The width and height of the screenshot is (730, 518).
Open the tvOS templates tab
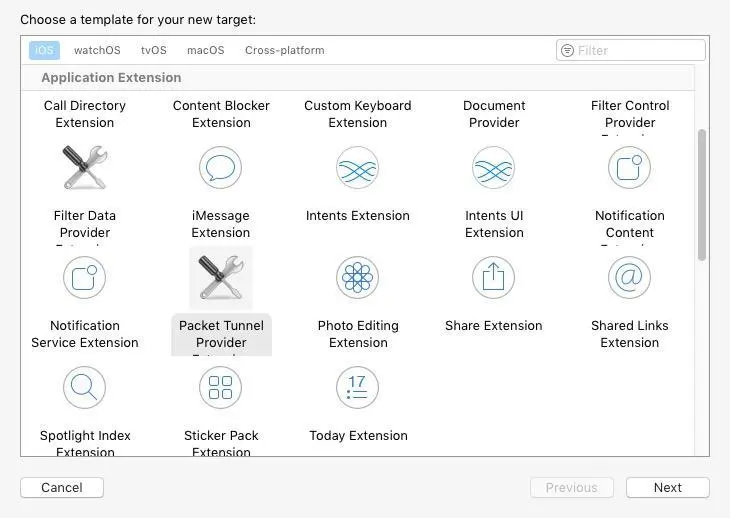point(154,50)
